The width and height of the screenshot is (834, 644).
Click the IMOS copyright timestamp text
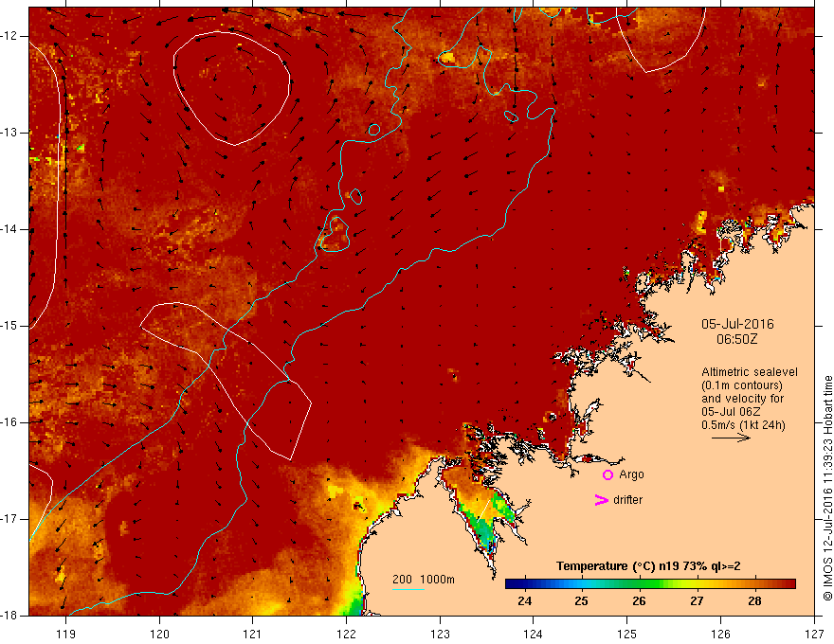[827, 488]
